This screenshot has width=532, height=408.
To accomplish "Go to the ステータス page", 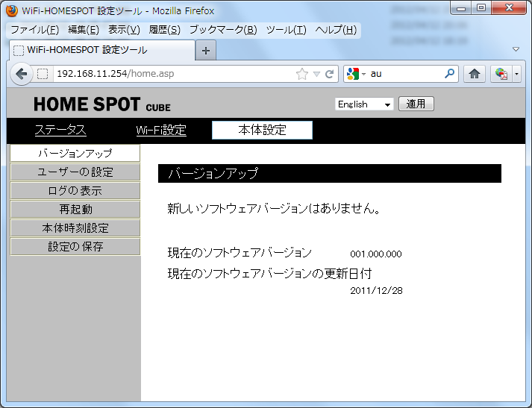I will 60,131.
